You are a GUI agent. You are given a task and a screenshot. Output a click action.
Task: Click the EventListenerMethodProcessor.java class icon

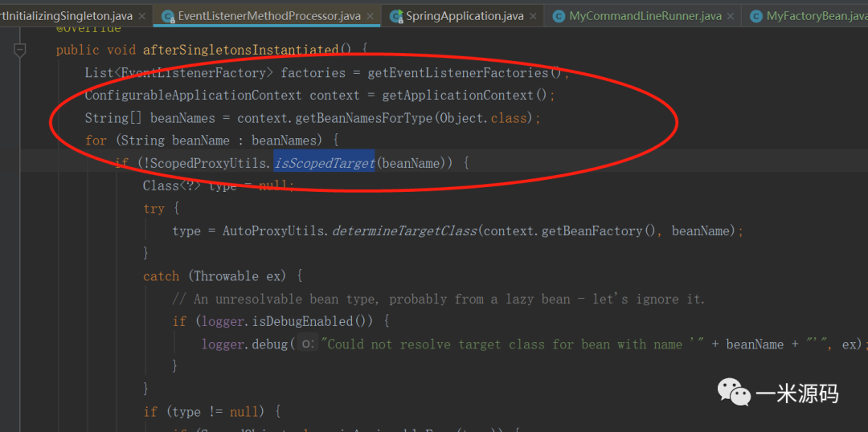(167, 16)
